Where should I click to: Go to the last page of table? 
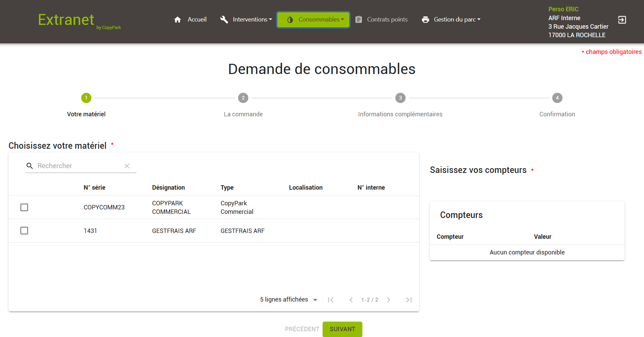coord(409,300)
